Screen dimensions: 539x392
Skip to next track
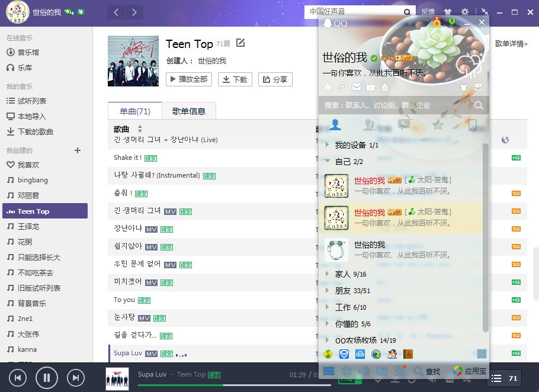click(x=76, y=378)
